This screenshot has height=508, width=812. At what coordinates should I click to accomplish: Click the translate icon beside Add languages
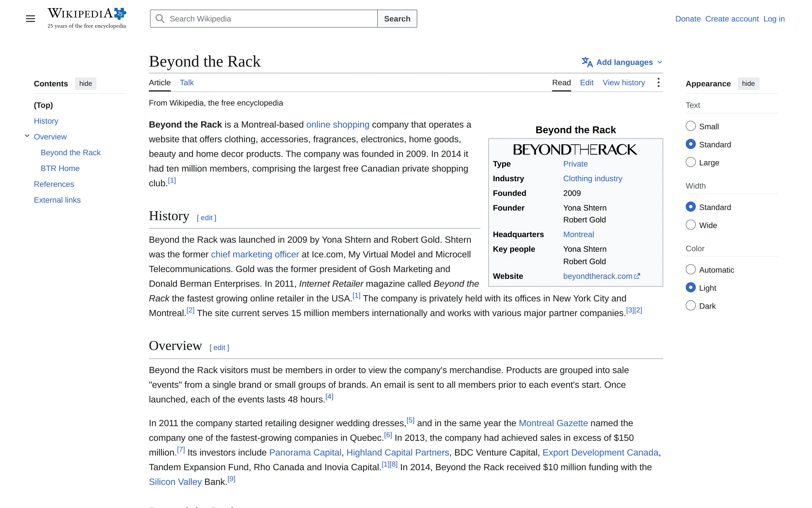[x=587, y=62]
